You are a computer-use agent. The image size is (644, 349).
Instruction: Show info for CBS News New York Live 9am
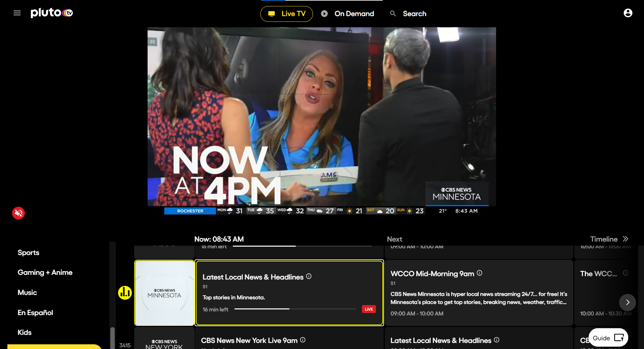point(303,340)
